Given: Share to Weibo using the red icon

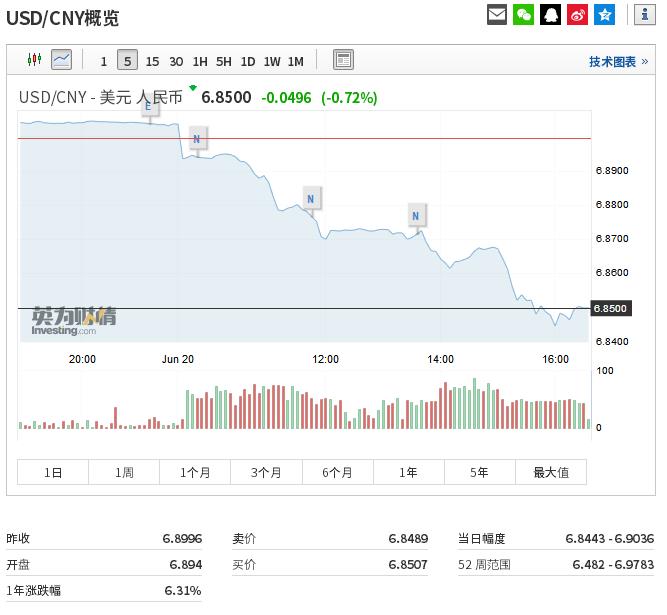Looking at the screenshot, I should tap(578, 14).
